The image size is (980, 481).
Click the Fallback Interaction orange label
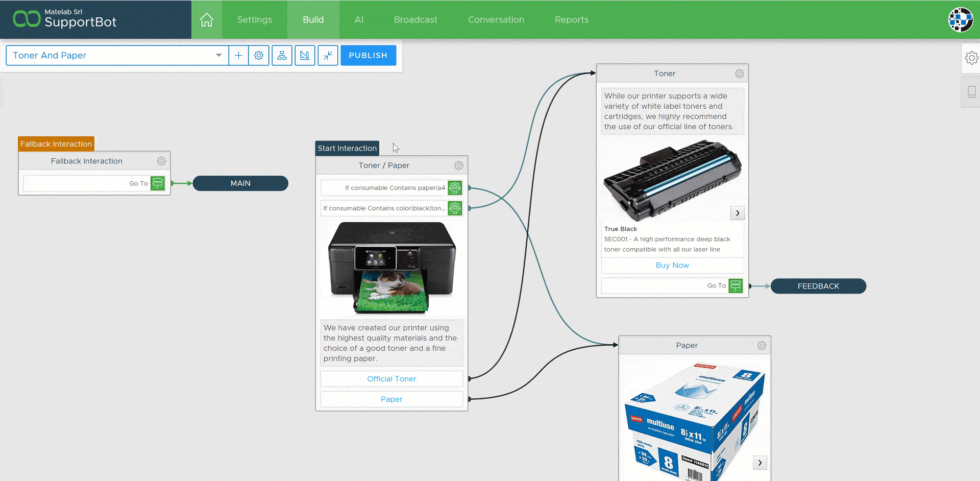(x=56, y=144)
